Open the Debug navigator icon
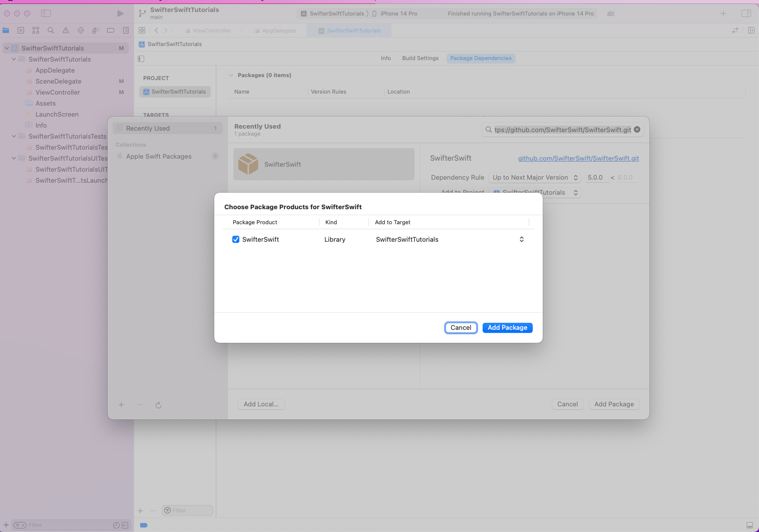 click(x=96, y=31)
